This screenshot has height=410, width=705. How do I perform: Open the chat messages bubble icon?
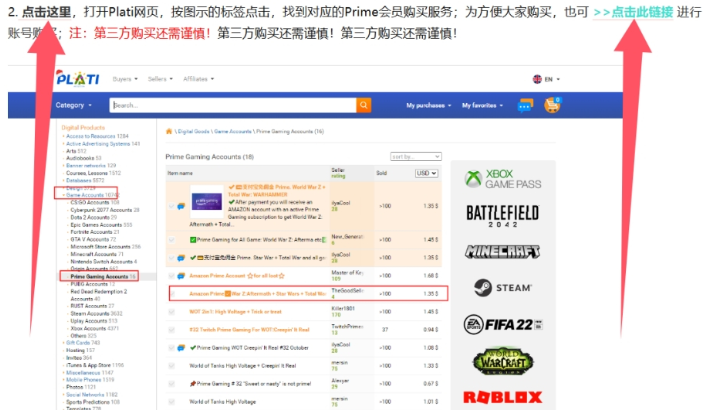point(524,105)
